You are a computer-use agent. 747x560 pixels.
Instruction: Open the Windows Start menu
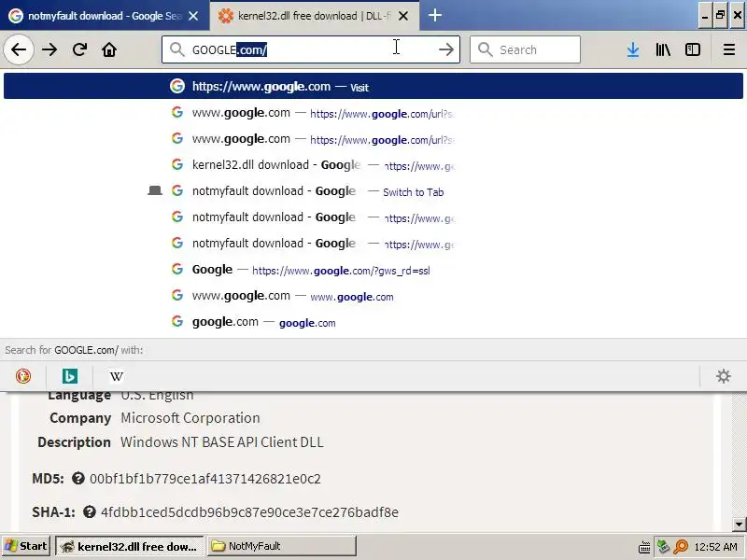26,546
